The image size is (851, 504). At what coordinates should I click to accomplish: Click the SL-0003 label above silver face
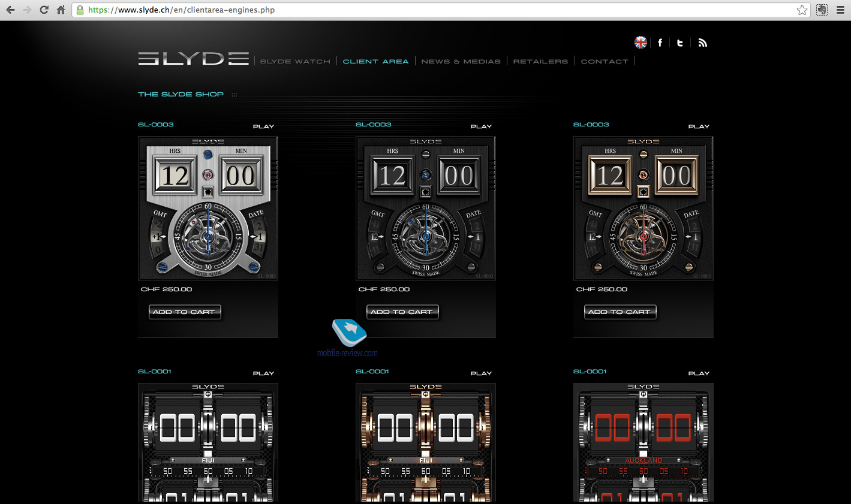pyautogui.click(x=155, y=125)
